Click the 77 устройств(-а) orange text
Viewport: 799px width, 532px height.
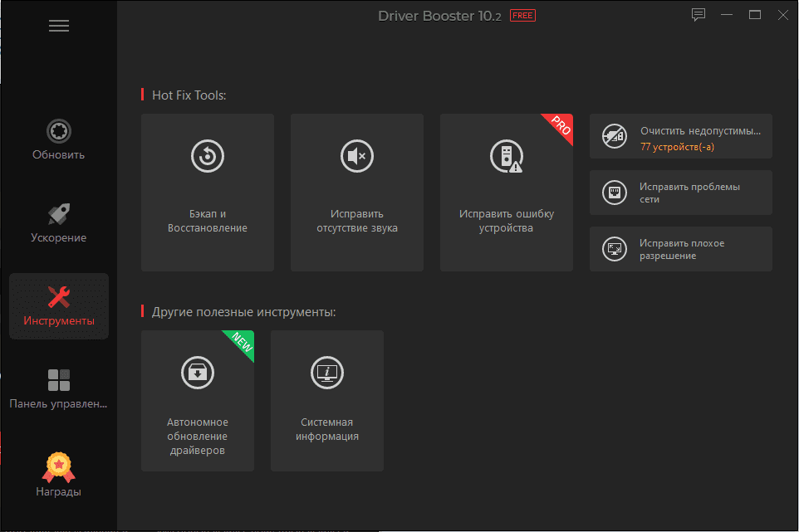coord(677,147)
